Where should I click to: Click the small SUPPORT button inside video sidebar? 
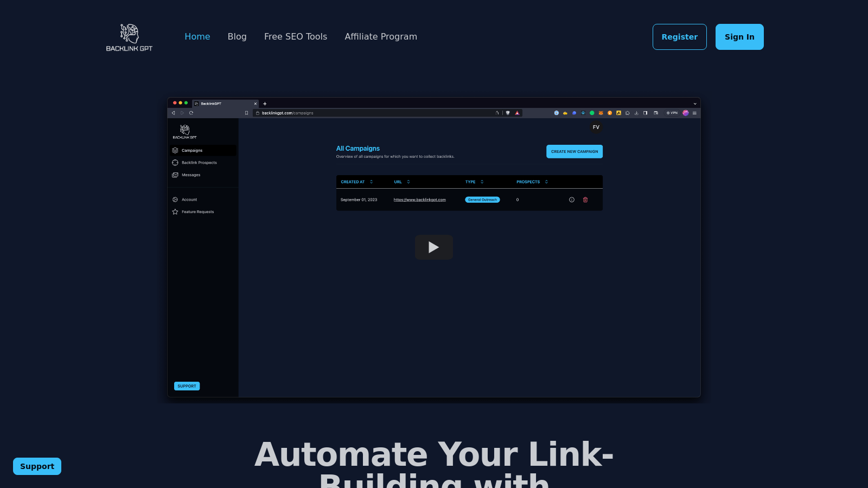pos(187,386)
